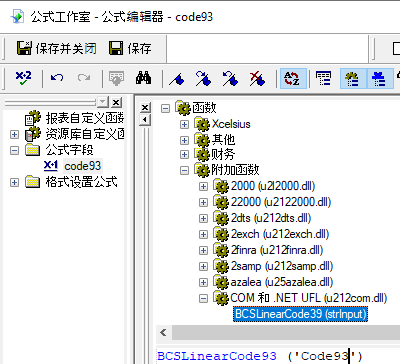Select 2samp (u212samp.dll) tree item
The height and width of the screenshot is (364, 400).
coord(282,266)
